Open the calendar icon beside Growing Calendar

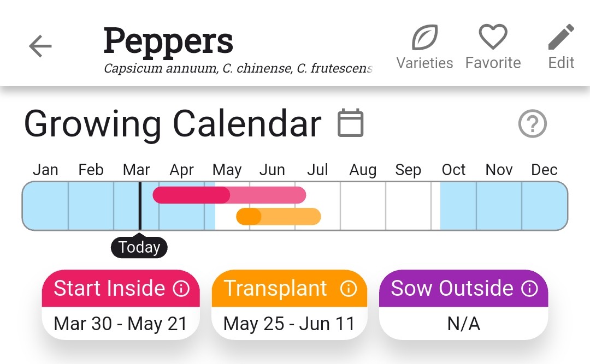click(x=350, y=123)
